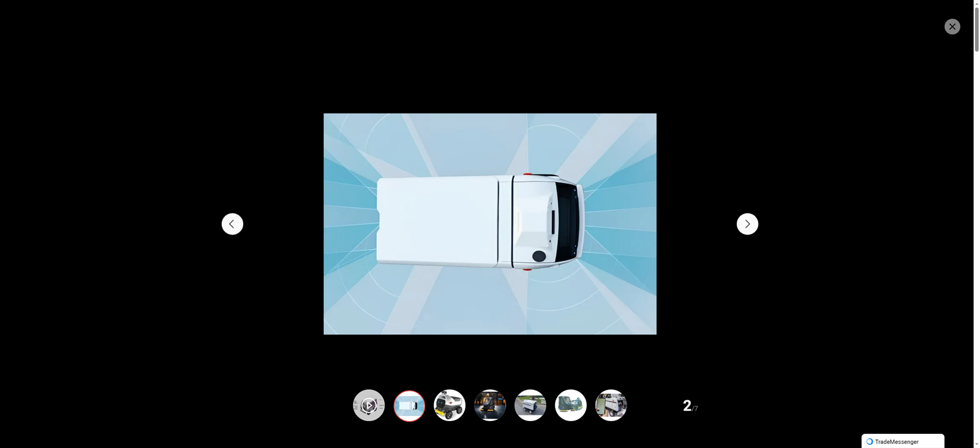Click the page scrollbar thumb
Screen dimensions: 980x448
pos(976,28)
